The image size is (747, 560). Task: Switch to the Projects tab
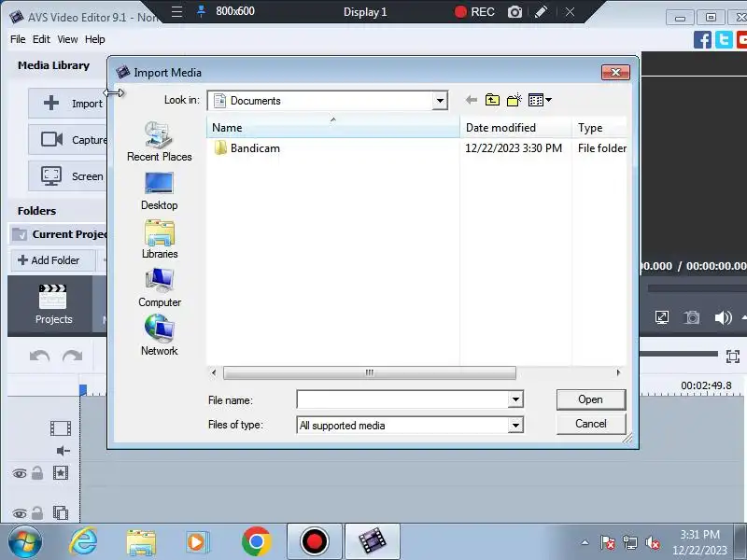tap(52, 304)
